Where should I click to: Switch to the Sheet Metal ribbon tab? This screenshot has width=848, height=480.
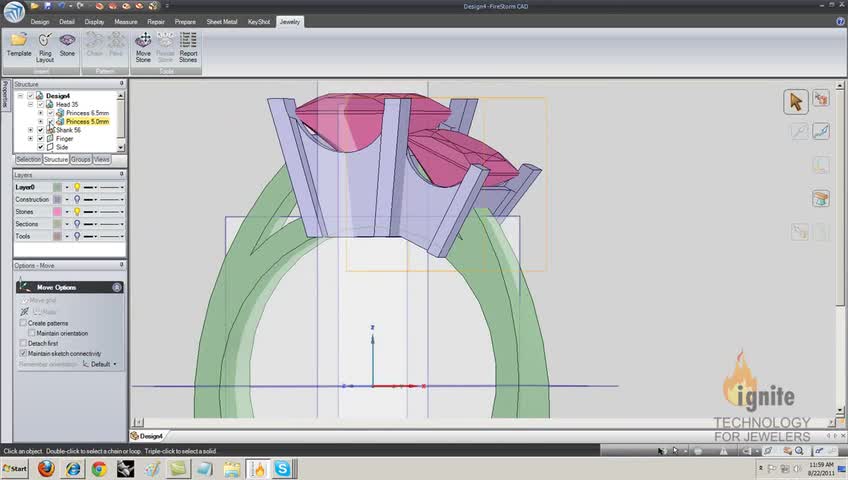pyautogui.click(x=221, y=21)
